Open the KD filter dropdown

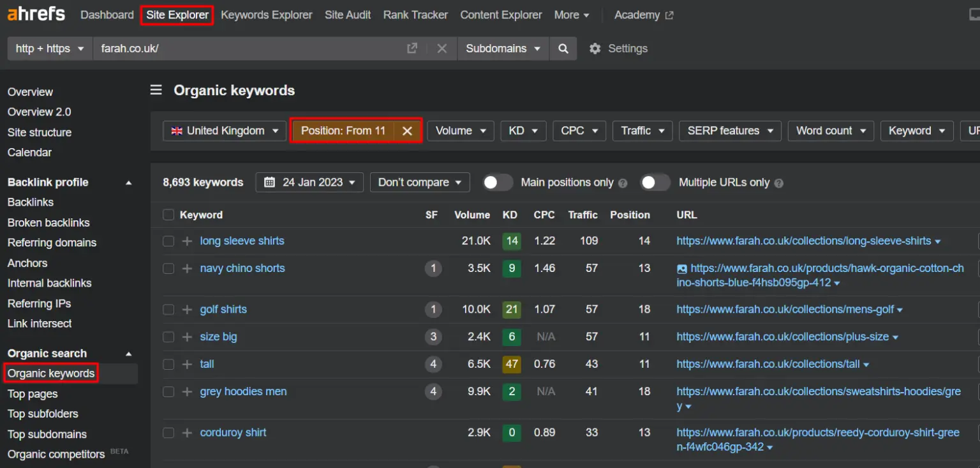(523, 131)
